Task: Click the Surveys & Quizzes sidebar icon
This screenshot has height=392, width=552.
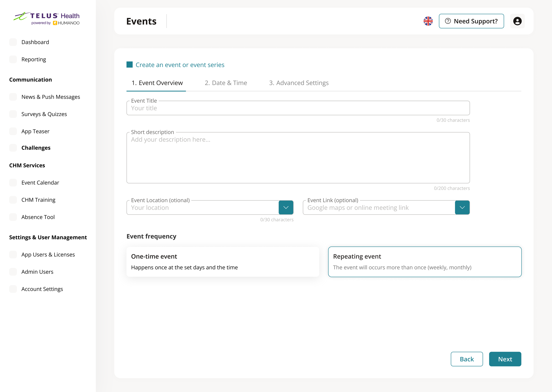Action: click(13, 114)
